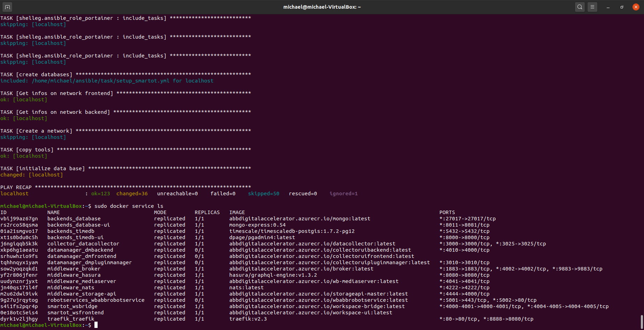Click the 'smartot_wsfrontend' service name

pyautogui.click(x=75, y=313)
